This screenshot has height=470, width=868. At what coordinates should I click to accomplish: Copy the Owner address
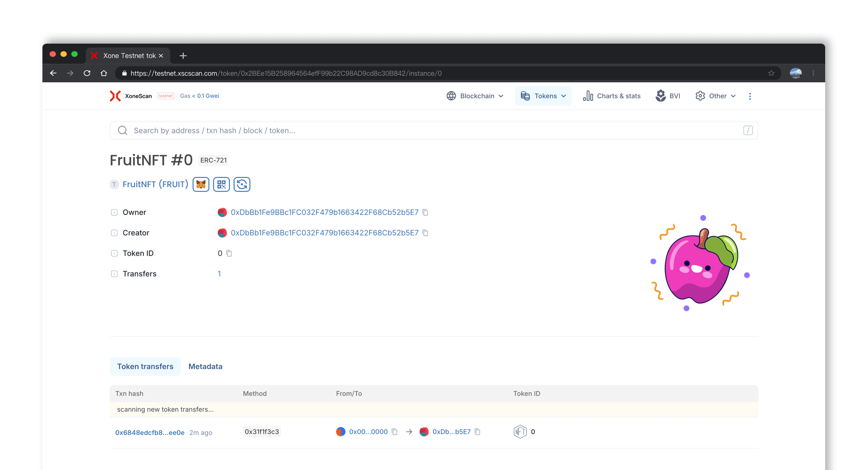pos(425,212)
